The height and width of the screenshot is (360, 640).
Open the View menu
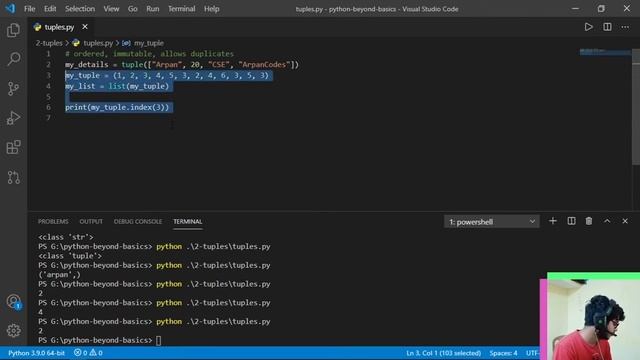pos(111,9)
